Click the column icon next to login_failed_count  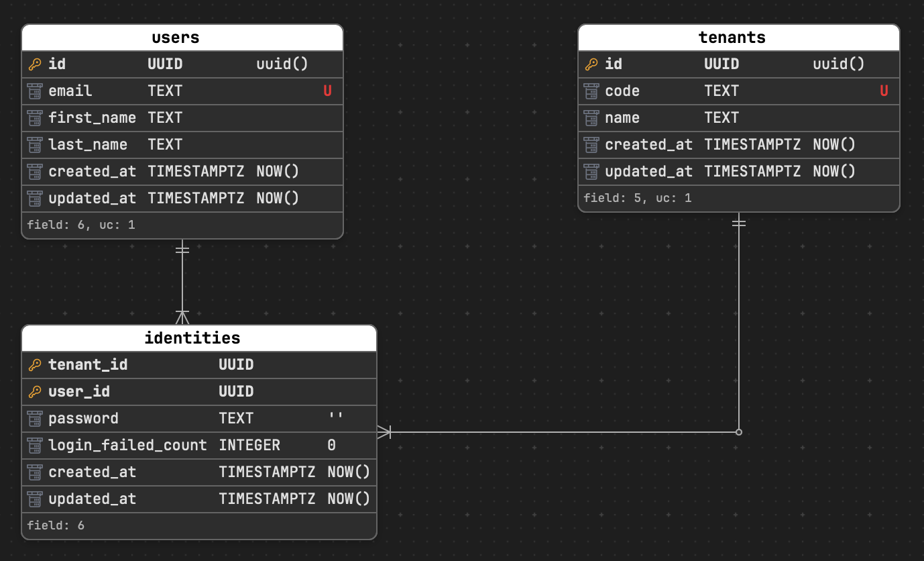tap(34, 445)
